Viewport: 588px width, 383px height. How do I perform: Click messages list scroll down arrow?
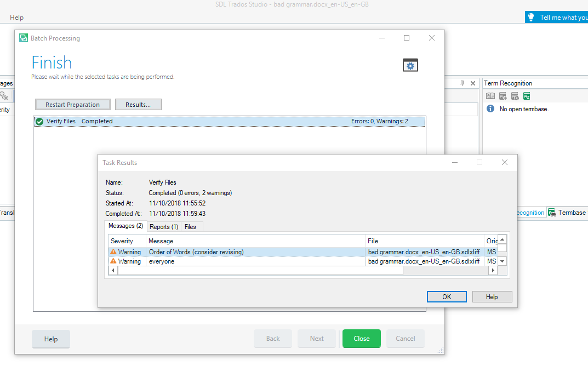pos(502,261)
